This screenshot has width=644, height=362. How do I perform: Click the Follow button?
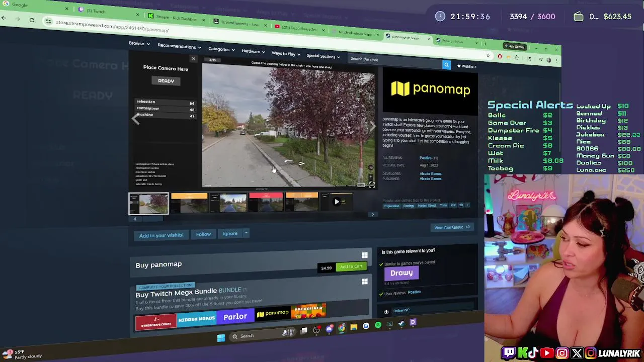pyautogui.click(x=203, y=234)
